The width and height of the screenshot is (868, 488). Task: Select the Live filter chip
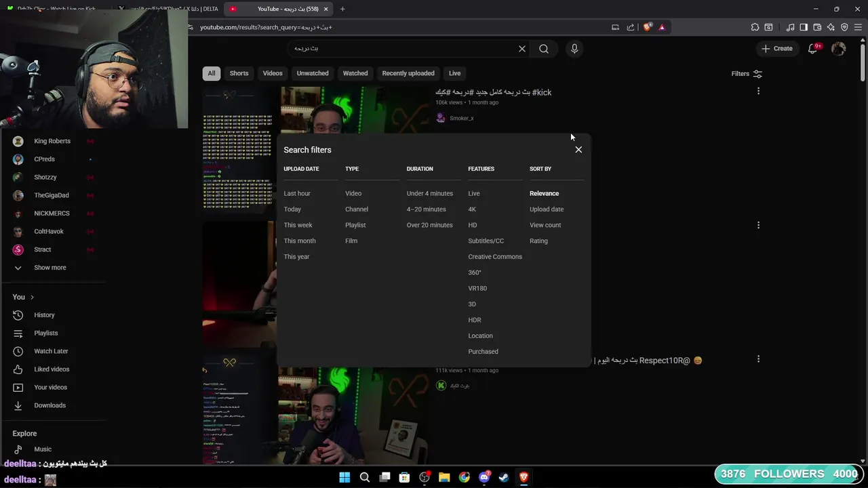click(x=454, y=73)
